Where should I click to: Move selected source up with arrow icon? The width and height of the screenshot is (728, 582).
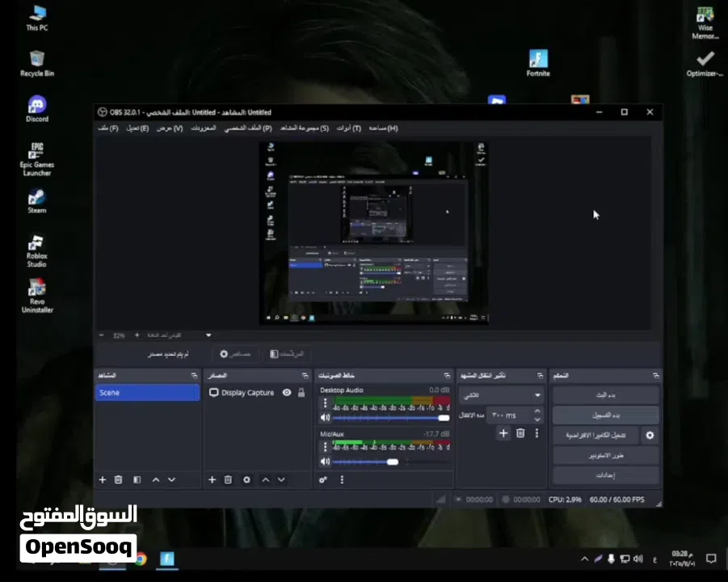pyautogui.click(x=266, y=479)
